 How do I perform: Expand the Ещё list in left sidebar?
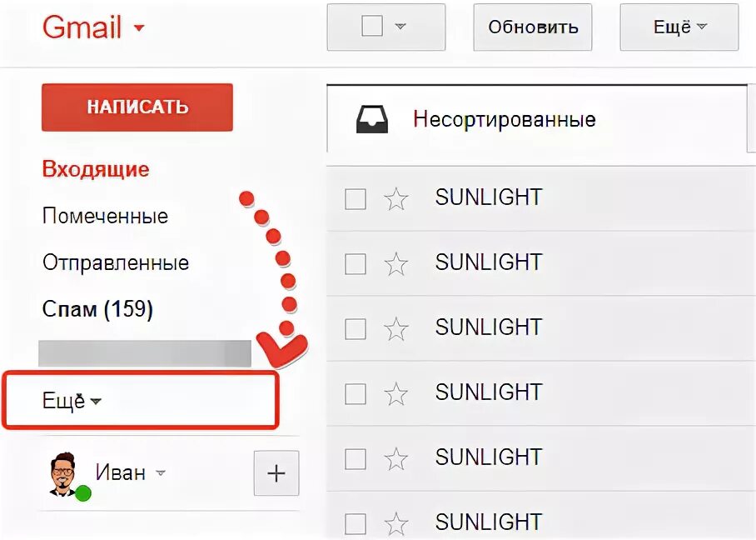click(72, 401)
